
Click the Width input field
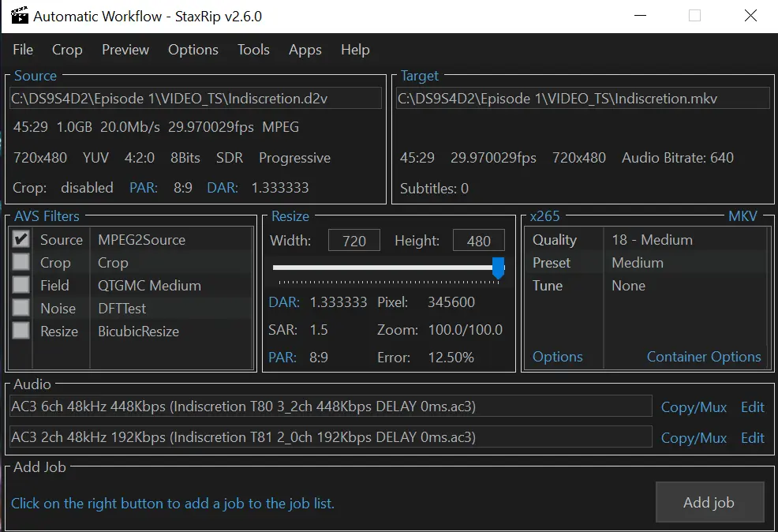354,241
